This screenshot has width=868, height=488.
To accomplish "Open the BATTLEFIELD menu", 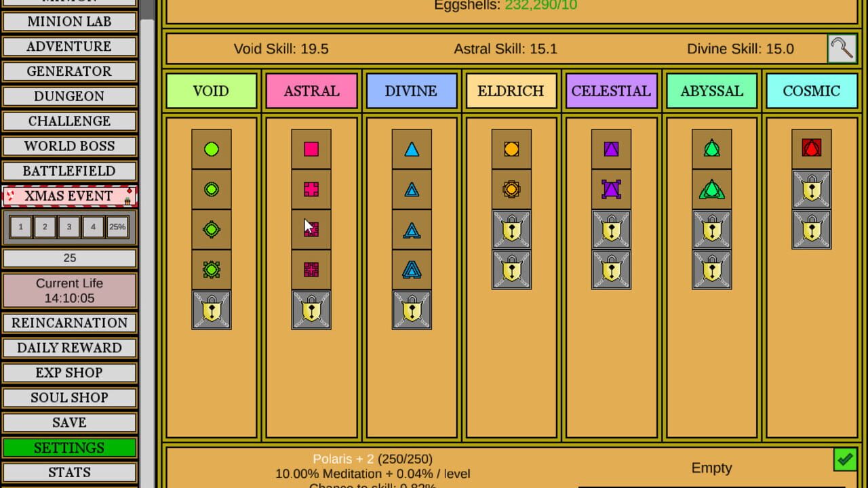I will click(x=69, y=171).
